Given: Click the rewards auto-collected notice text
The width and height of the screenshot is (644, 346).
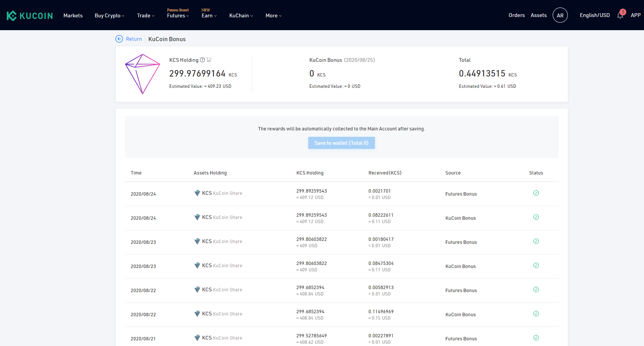Looking at the screenshot, I should coord(341,129).
